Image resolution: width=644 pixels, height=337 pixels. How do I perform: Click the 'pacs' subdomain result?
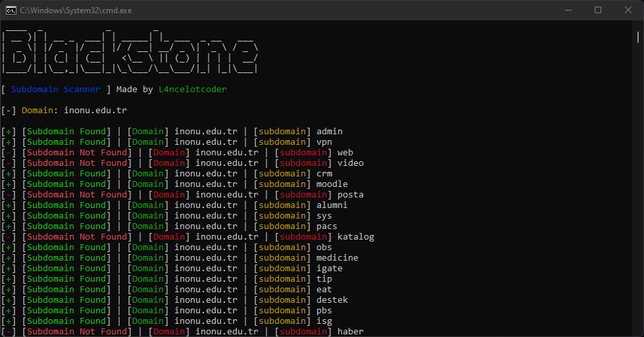click(326, 226)
